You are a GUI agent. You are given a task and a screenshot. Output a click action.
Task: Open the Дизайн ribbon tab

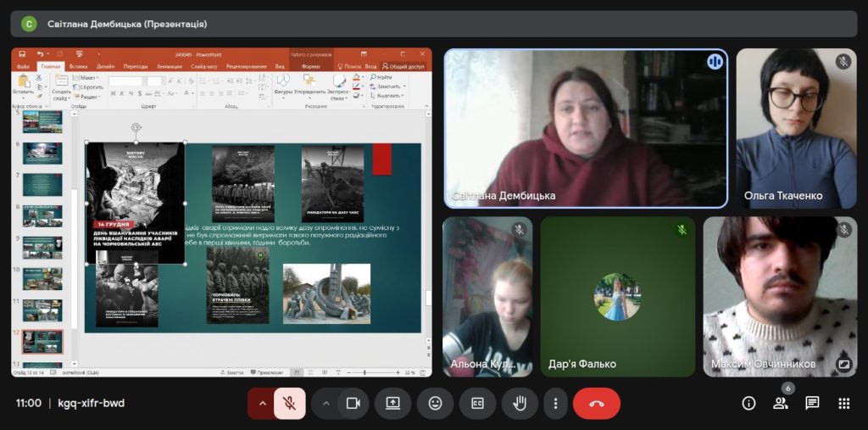[105, 66]
